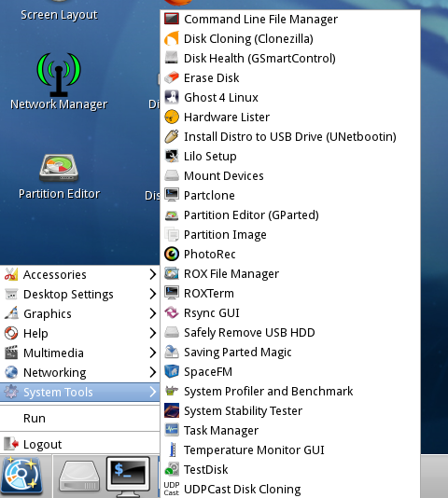Click the Erase Disk eraser icon
This screenshot has height=498, width=448.
coord(172,77)
